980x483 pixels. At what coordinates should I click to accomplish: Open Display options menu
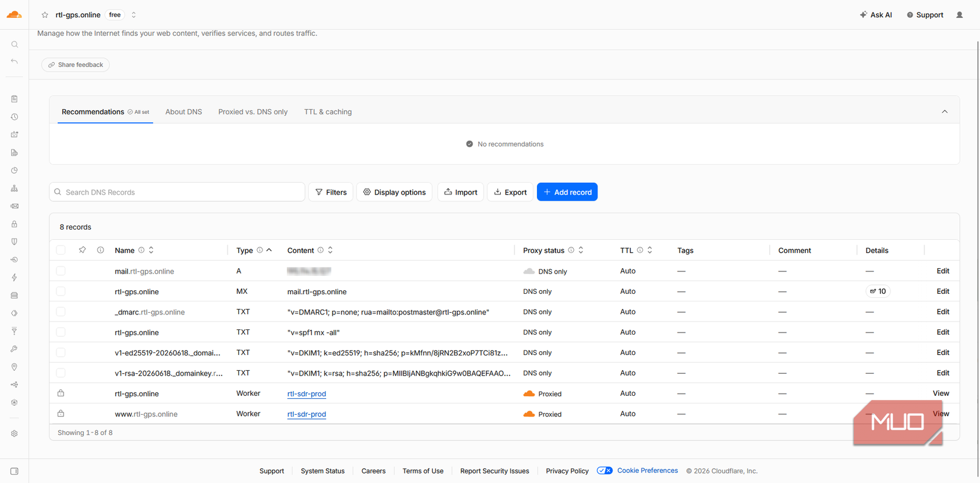coord(395,192)
